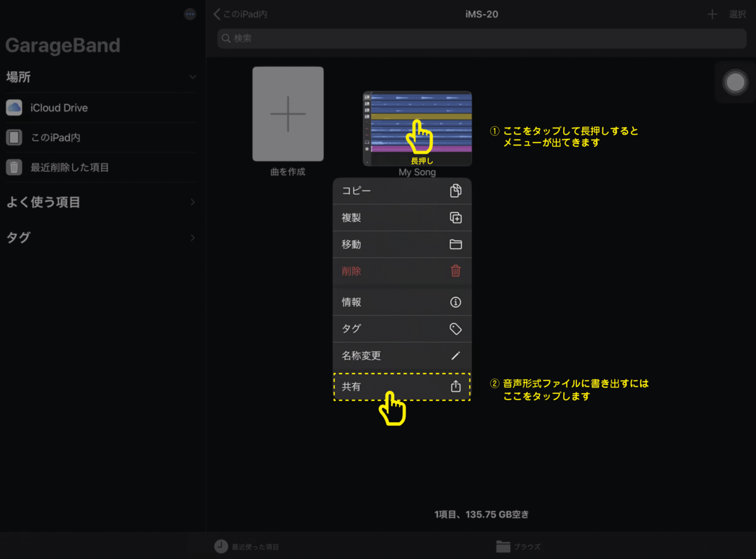
Task: Tap the 曲を作成 new song tile
Action: click(x=288, y=114)
